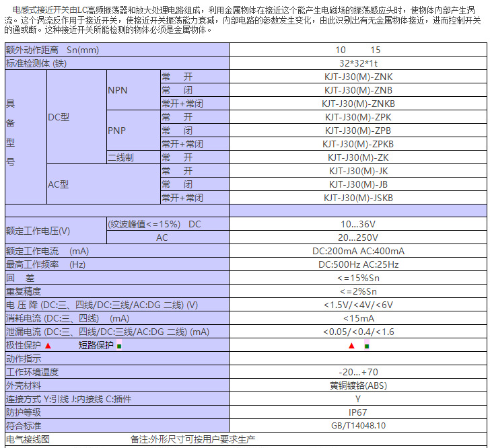The height and width of the screenshot is (448, 490).
Task: Click green square in right value column
Action: 367,346
